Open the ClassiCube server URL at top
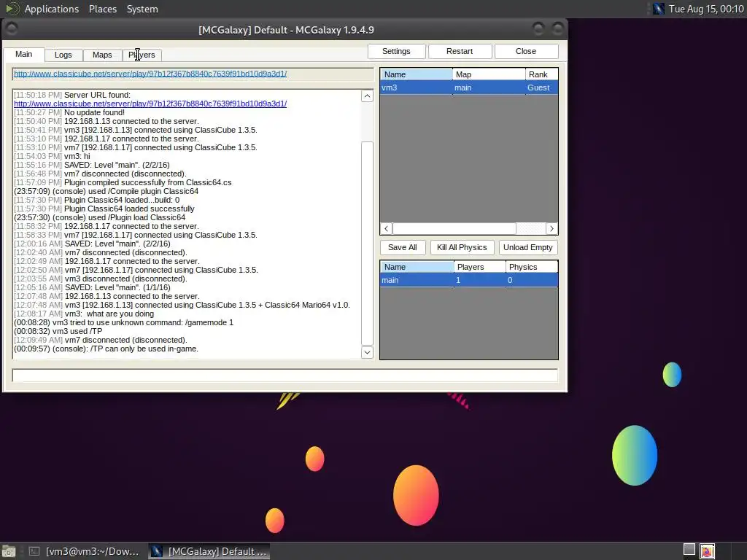This screenshot has height=560, width=747. (150, 74)
